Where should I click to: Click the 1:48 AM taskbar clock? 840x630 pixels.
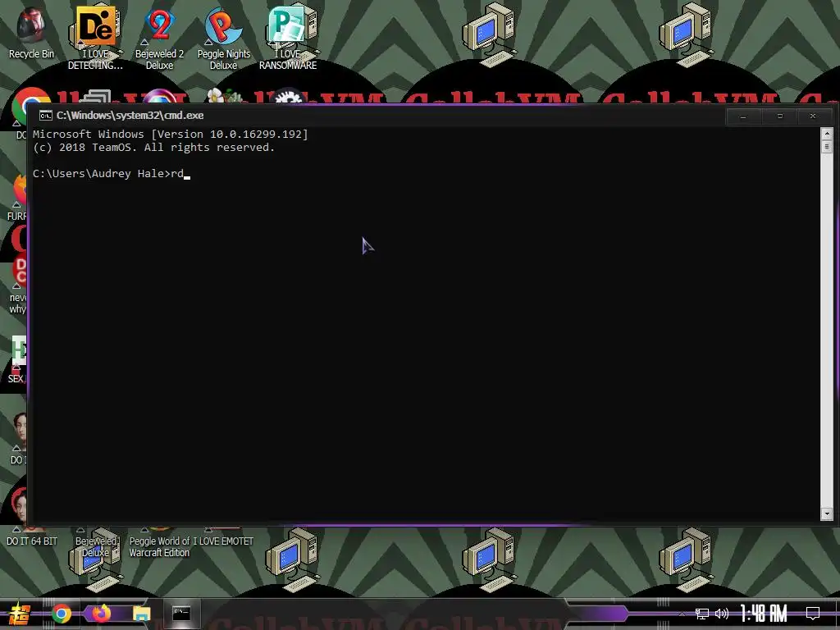(x=764, y=614)
